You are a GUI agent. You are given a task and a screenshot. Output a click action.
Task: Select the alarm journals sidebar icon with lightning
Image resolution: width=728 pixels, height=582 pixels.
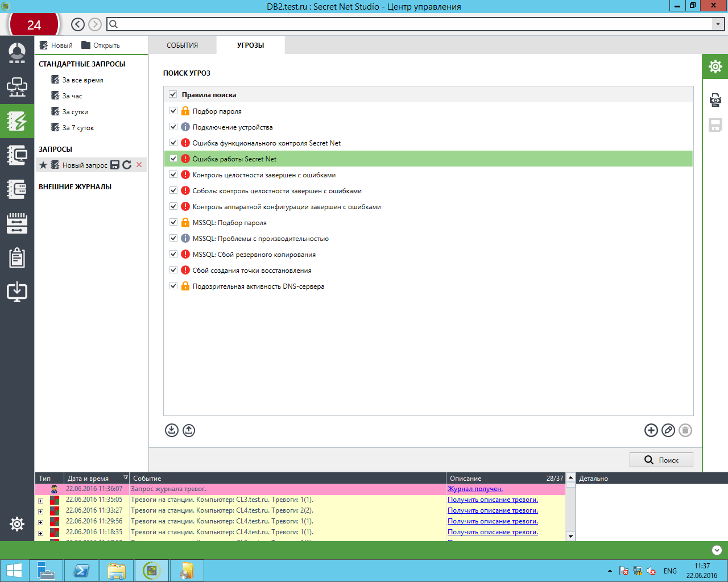(x=17, y=120)
